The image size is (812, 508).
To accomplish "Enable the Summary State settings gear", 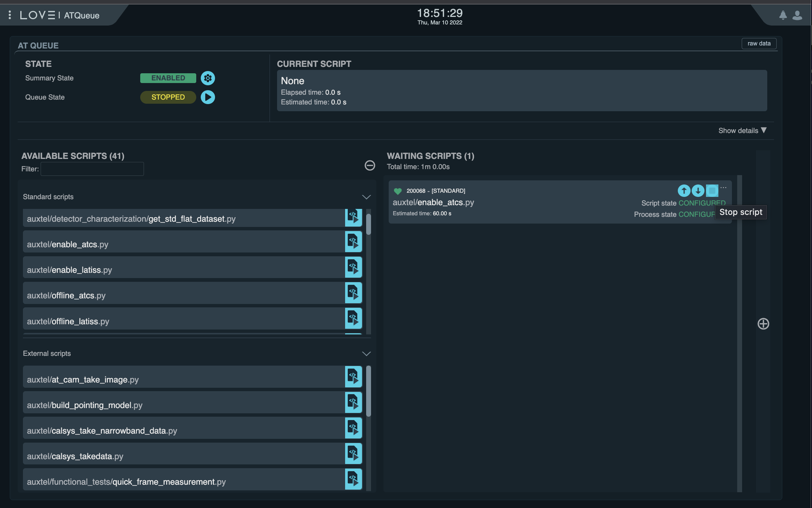I will click(x=207, y=78).
